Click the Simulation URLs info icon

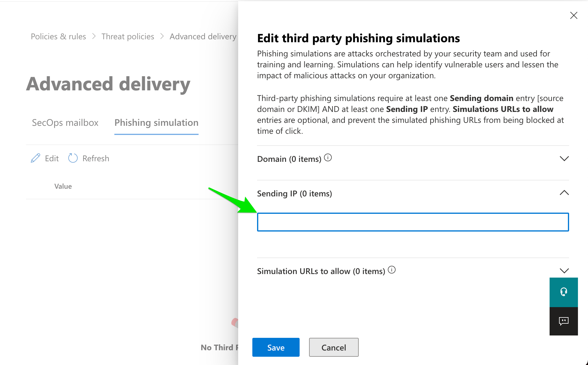point(392,270)
